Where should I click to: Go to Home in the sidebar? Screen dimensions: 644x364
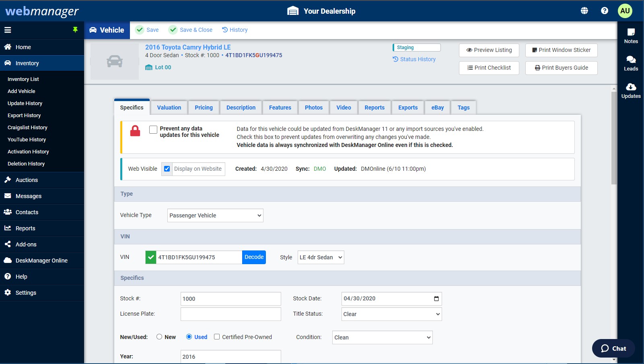(42, 47)
